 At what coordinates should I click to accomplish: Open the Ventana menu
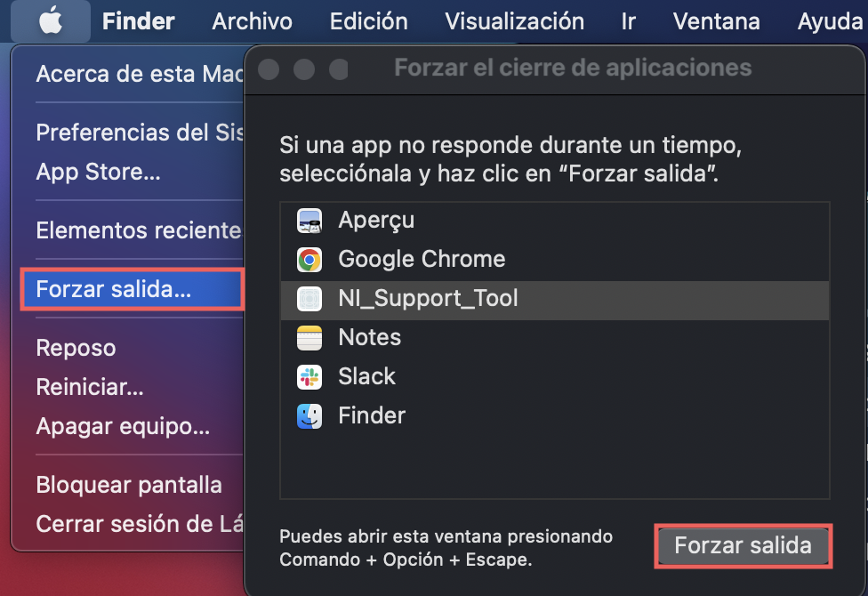[716, 20]
